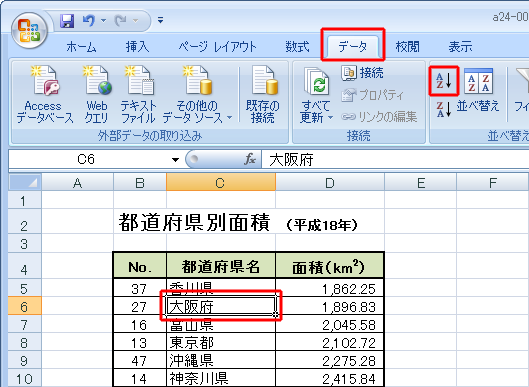529x387 pixels.
Task: Select column A header
Action: pos(78,183)
